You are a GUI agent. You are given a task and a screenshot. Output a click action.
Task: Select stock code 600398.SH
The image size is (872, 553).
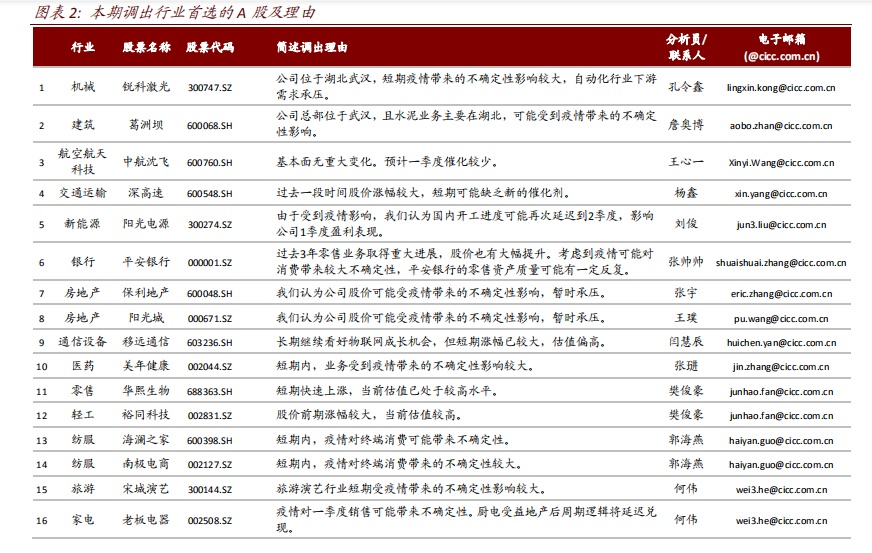210,441
